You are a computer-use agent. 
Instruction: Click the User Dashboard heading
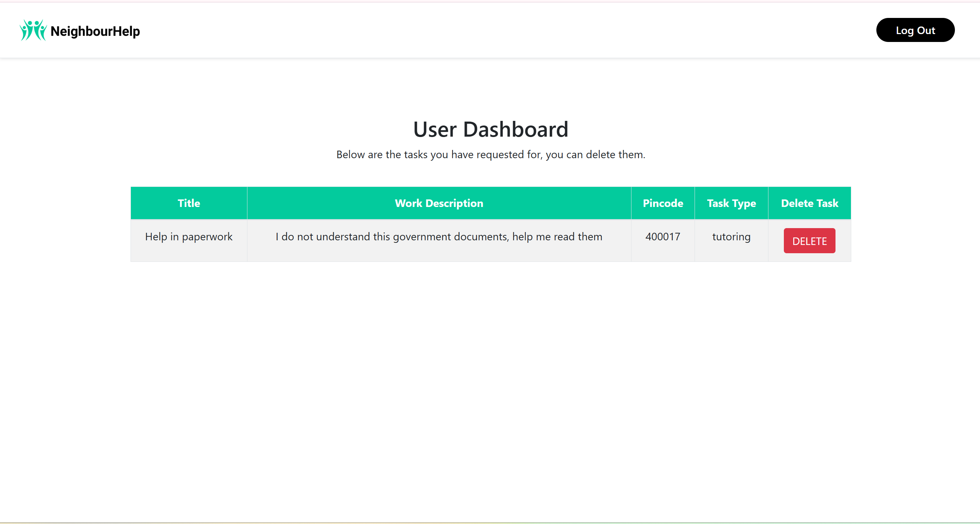tap(490, 129)
